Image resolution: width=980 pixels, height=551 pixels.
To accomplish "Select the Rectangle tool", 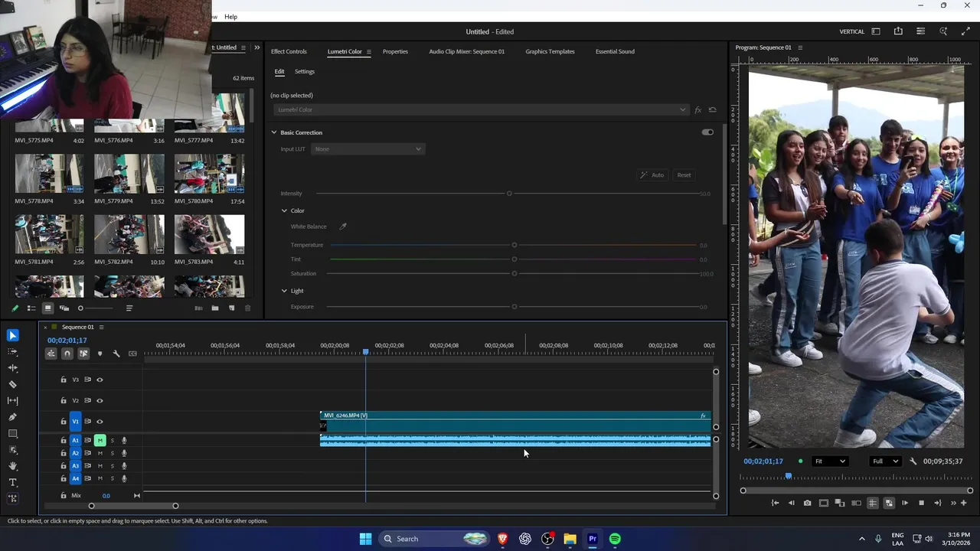I will coord(12,434).
